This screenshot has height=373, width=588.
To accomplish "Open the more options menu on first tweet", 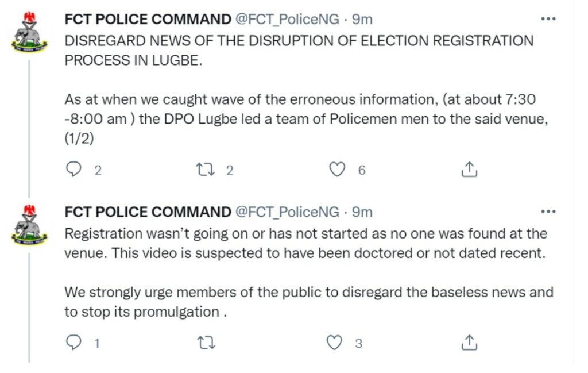I will tap(548, 19).
